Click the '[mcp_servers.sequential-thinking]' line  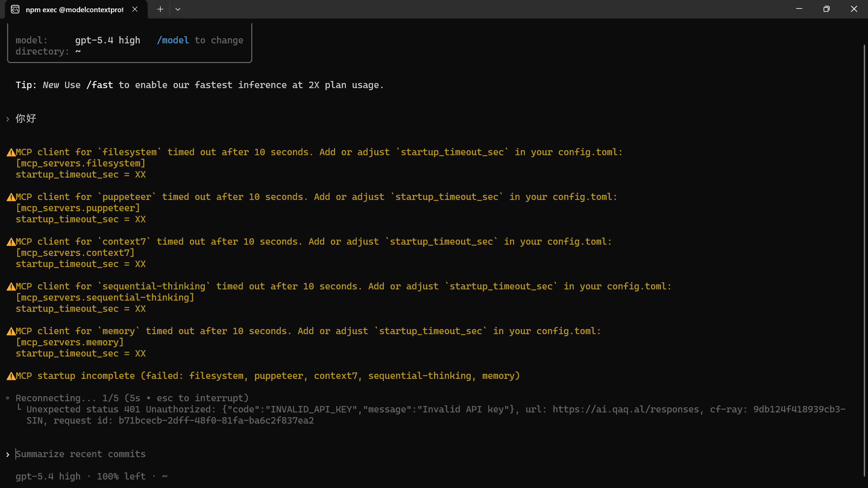[x=105, y=298]
